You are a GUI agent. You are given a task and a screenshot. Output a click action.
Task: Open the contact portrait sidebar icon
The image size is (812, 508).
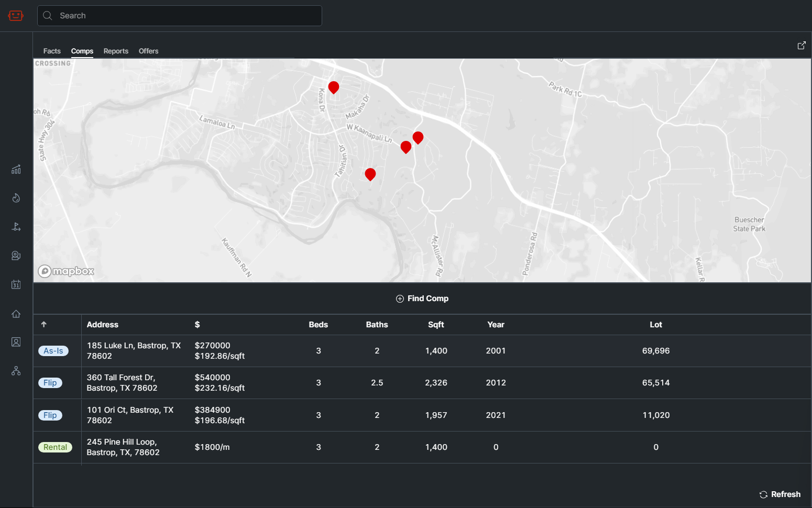click(16, 342)
